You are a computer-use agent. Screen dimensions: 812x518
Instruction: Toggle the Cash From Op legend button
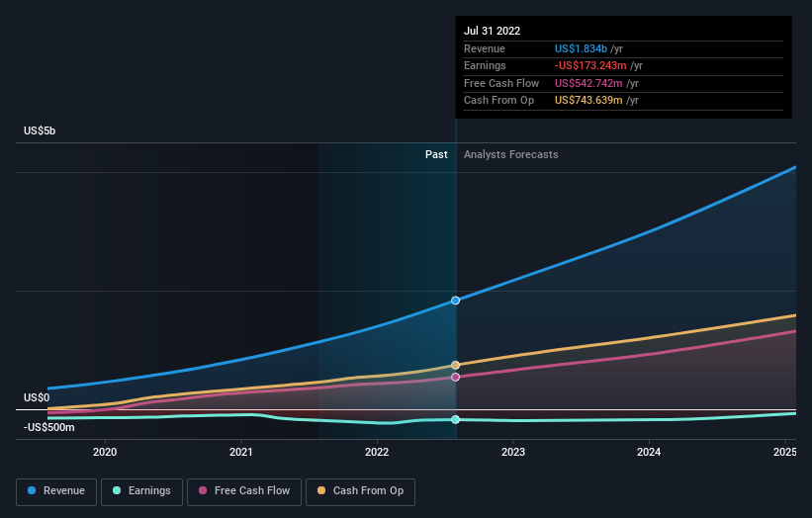coord(360,491)
